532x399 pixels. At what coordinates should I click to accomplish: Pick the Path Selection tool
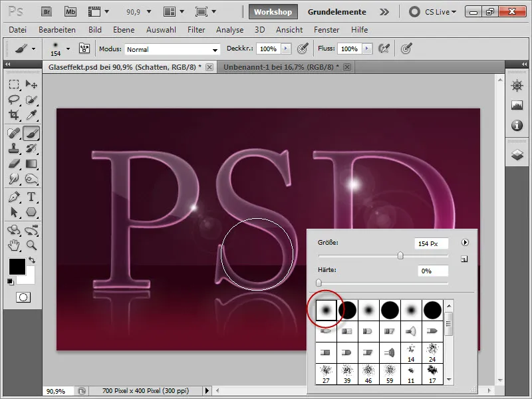tap(14, 212)
